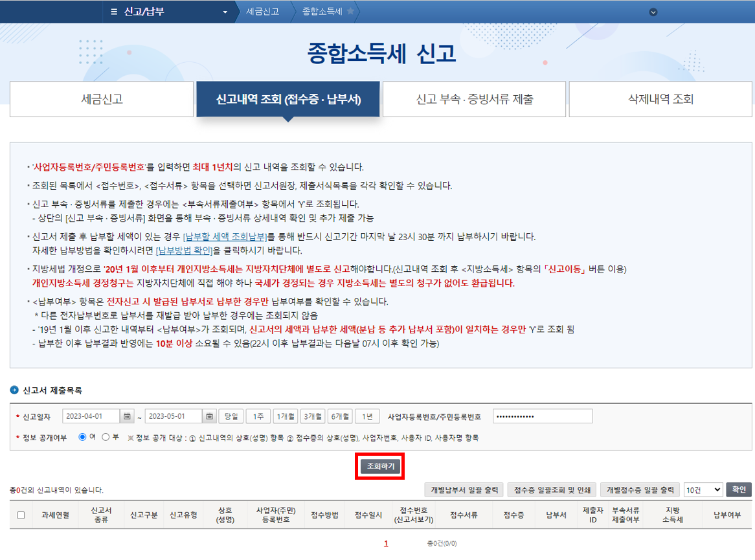Expand the round chevron in the top bar
This screenshot has width=755, height=560.
click(x=653, y=12)
